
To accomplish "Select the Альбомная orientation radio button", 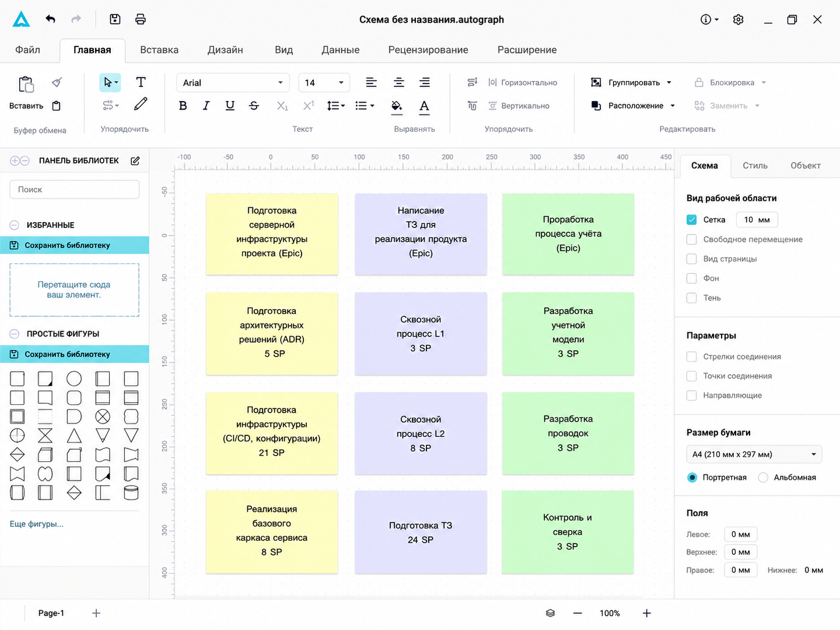I will (763, 477).
